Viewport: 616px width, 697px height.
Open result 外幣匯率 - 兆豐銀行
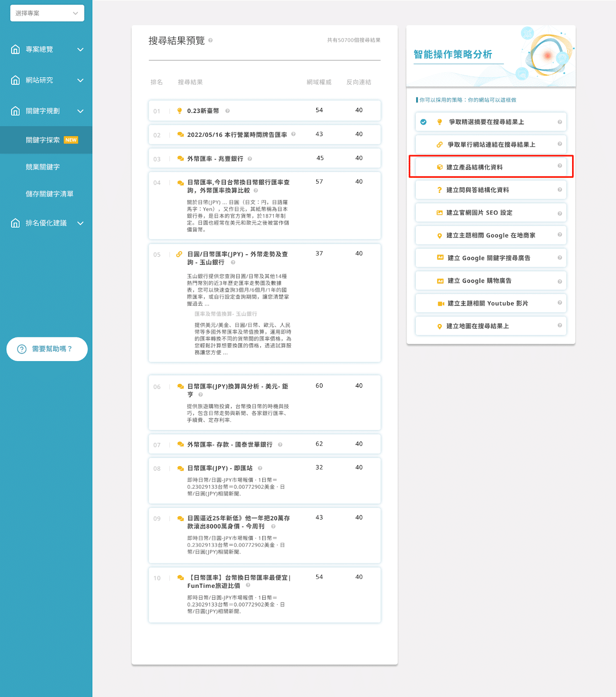[215, 159]
